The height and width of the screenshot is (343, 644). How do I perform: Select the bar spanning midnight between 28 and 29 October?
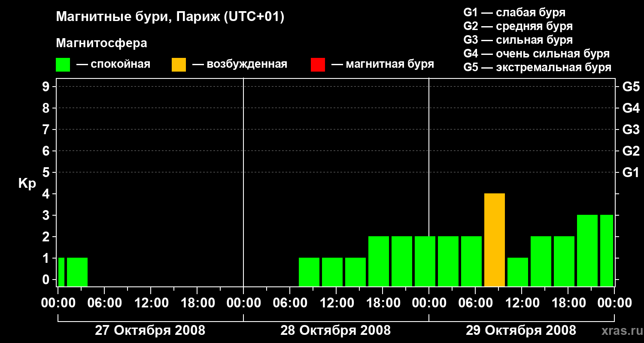(x=425, y=261)
